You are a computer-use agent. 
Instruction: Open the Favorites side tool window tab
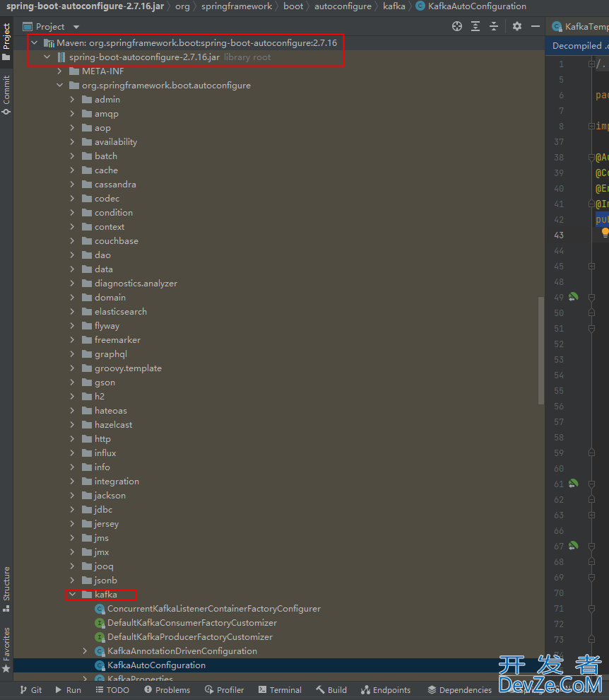tap(6, 650)
